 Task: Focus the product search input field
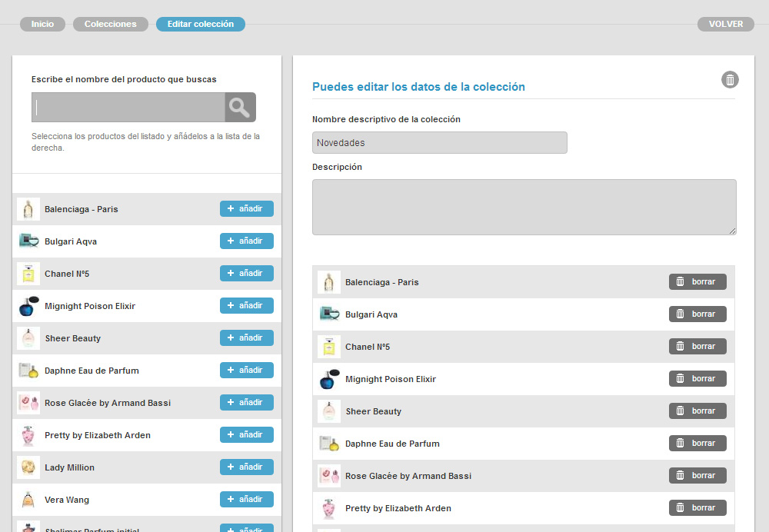(128, 107)
